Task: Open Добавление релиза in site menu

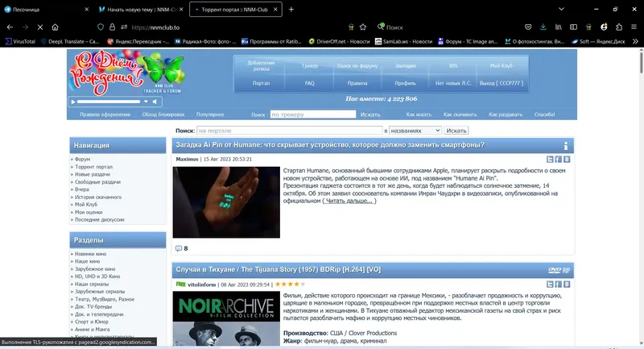Action: click(261, 65)
